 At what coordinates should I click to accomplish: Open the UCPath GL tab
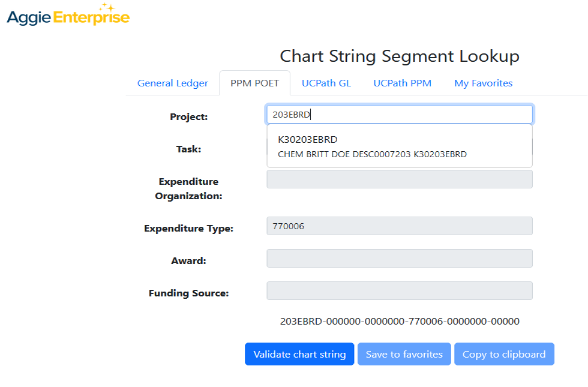pos(326,83)
